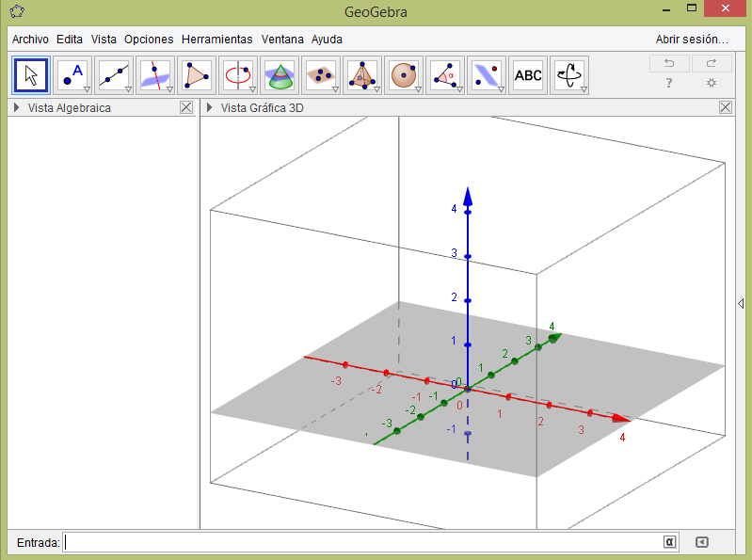Screen dimensions: 752x560
Task: Select the Polygon tool
Action: coord(197,74)
